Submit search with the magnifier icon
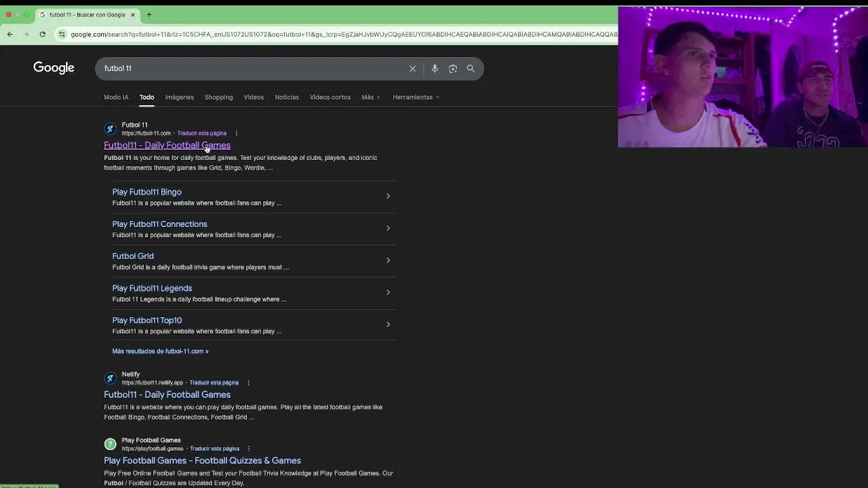 click(471, 68)
